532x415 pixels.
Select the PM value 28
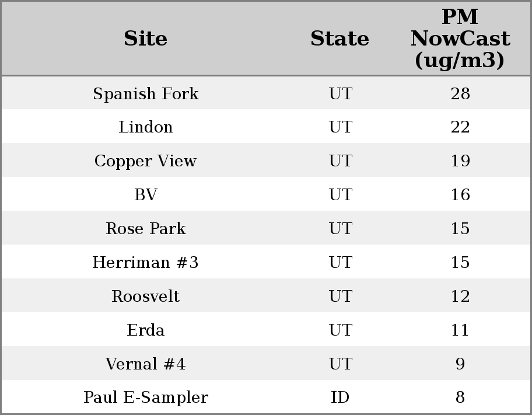coord(460,93)
